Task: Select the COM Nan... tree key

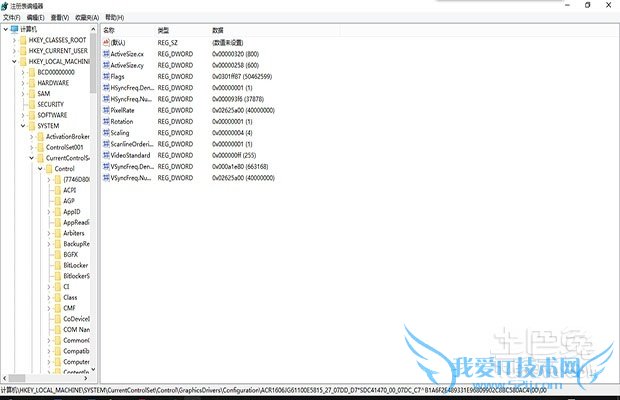Action: (x=76, y=330)
